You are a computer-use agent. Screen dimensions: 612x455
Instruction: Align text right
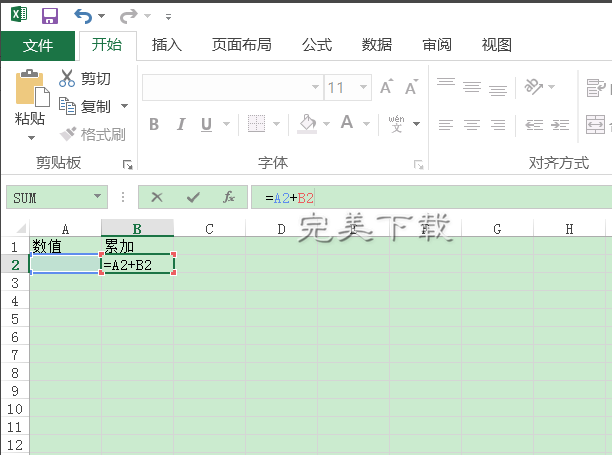pos(498,125)
